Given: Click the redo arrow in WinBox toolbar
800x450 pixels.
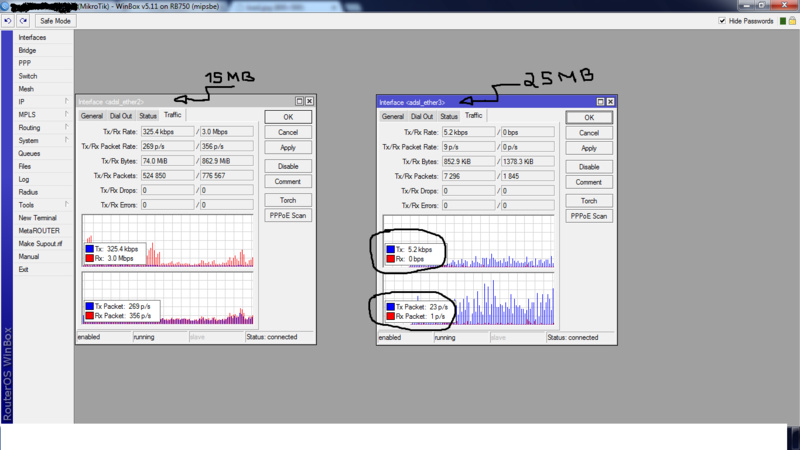Looking at the screenshot, I should [x=23, y=21].
